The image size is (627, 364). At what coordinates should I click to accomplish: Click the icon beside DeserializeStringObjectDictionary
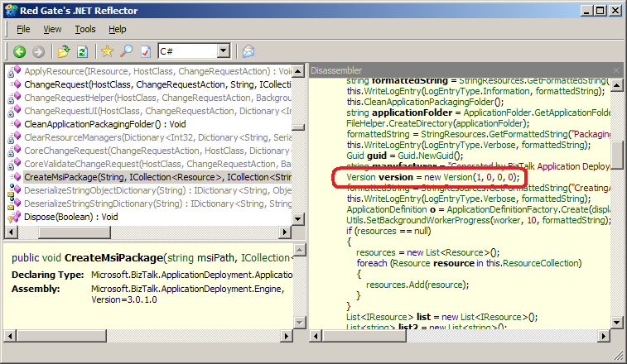14,190
